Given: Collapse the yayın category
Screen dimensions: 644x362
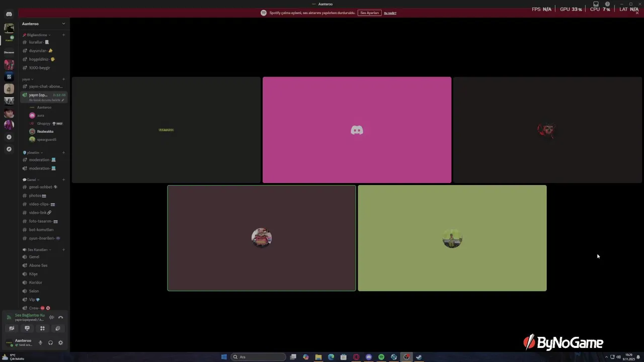Looking at the screenshot, I should tap(28, 79).
